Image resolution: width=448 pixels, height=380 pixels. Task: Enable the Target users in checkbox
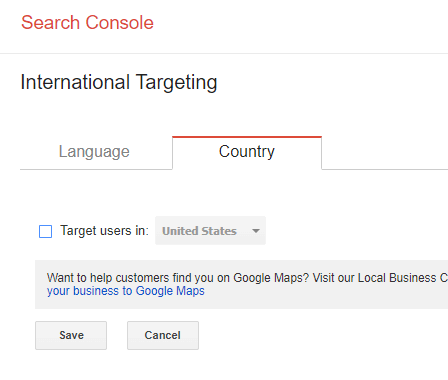tap(45, 231)
